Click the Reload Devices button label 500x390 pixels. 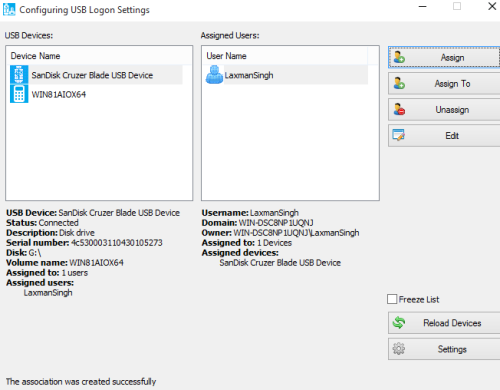452,323
